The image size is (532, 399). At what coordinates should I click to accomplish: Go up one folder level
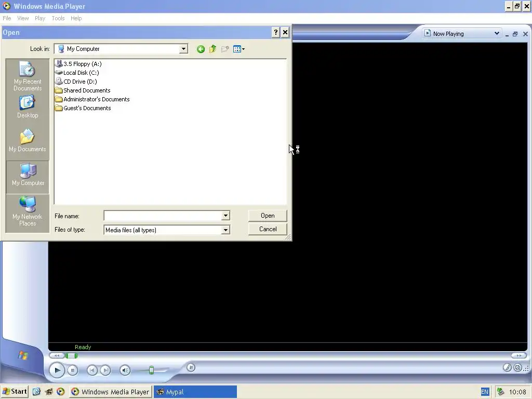212,49
